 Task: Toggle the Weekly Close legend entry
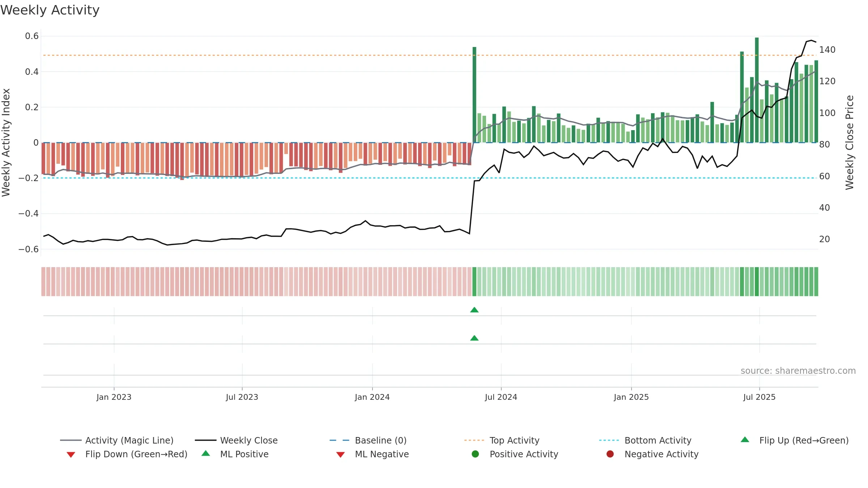pyautogui.click(x=236, y=440)
